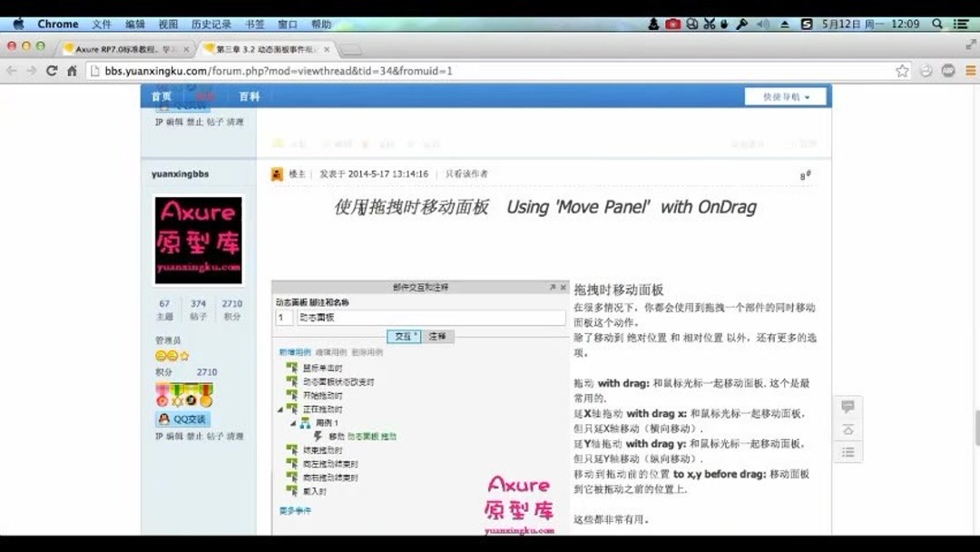Click the lightning bolt icon on the 移动 action
This screenshot has height=552, width=980.
pos(318,435)
